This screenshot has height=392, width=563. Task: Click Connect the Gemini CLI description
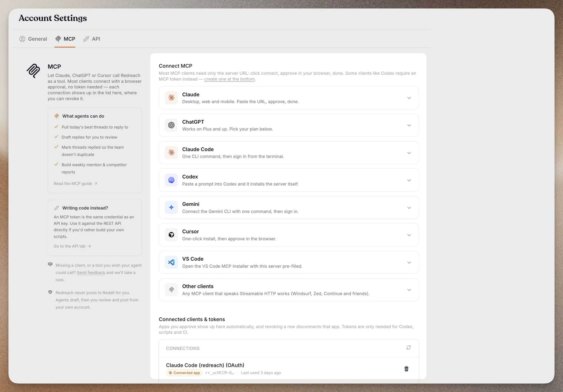pyautogui.click(x=240, y=211)
